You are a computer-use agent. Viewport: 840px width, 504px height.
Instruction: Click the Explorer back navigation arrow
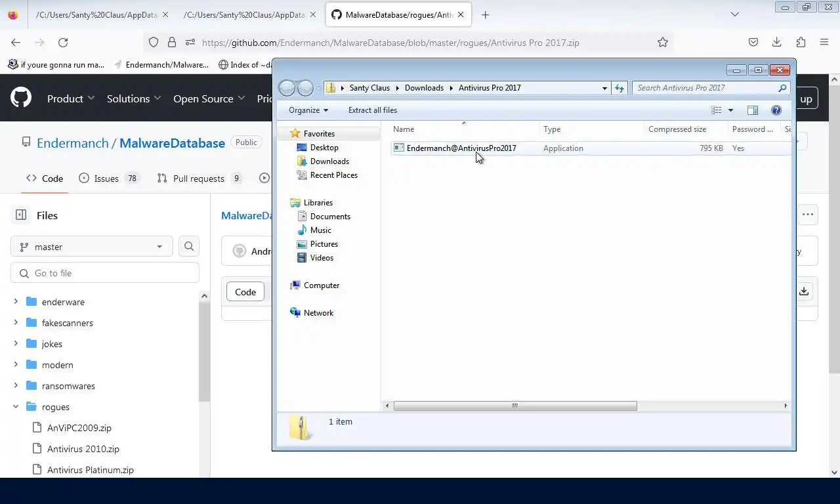[287, 88]
